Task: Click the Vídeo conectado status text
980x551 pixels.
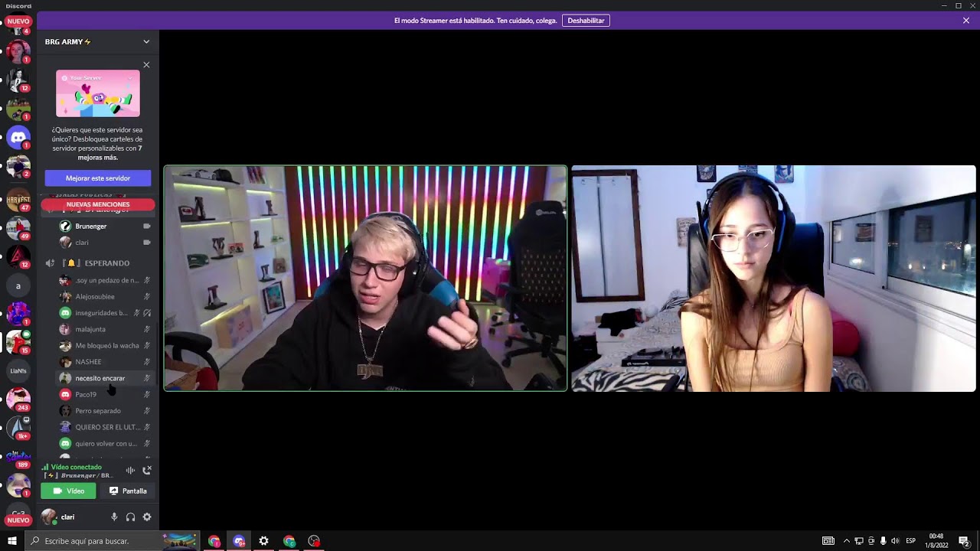Action: [x=76, y=467]
